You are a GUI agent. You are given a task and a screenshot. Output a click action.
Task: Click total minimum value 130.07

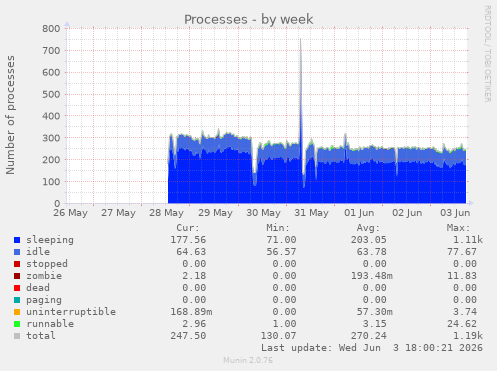(x=278, y=336)
